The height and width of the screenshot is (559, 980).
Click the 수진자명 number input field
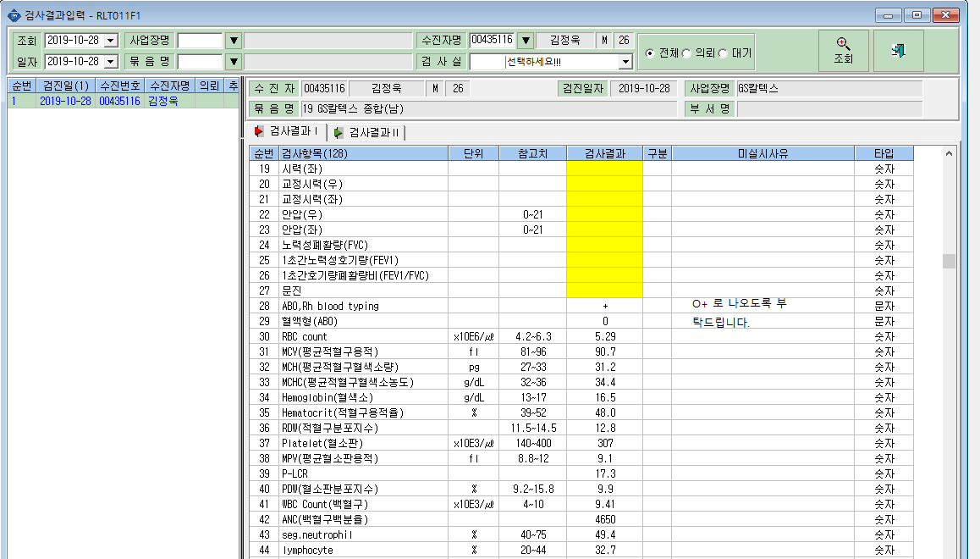pos(493,41)
